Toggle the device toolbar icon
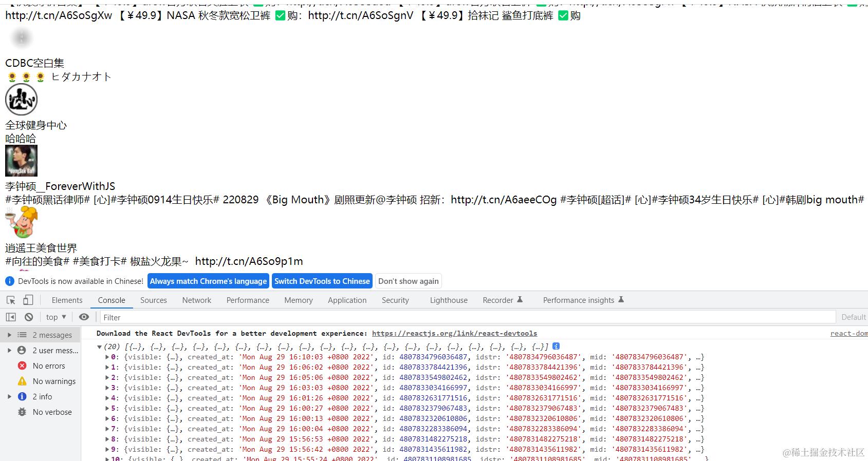The width and height of the screenshot is (868, 461). (28, 300)
